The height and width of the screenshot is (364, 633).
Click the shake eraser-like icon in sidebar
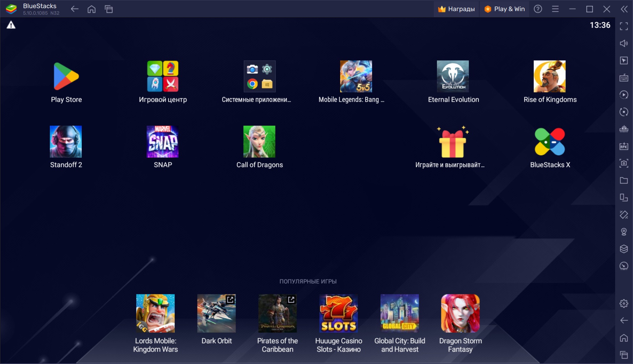(x=624, y=214)
